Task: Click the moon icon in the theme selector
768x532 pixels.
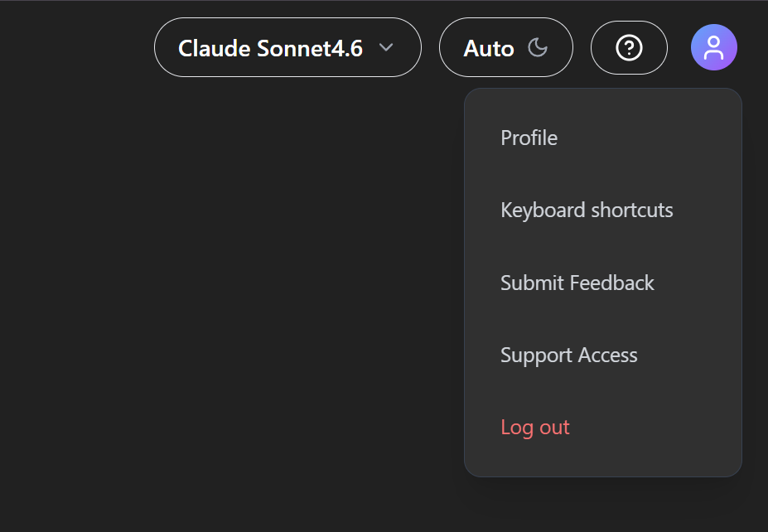Action: [539, 47]
